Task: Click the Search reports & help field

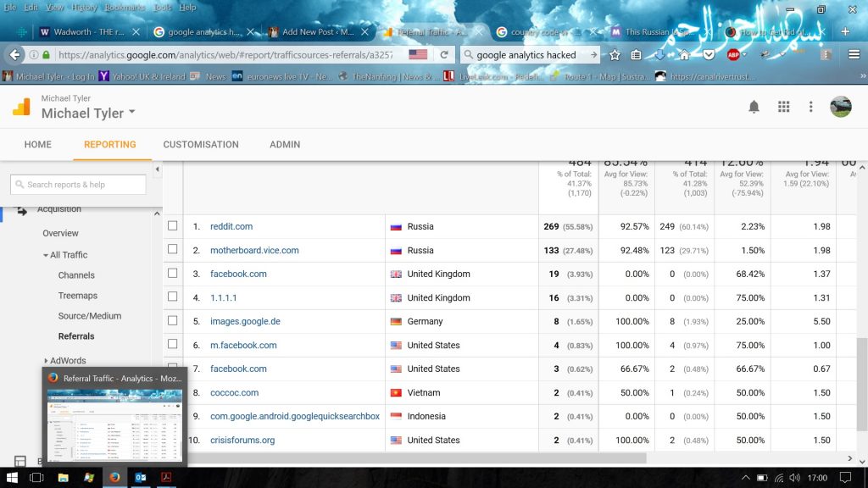Action: 78,185
